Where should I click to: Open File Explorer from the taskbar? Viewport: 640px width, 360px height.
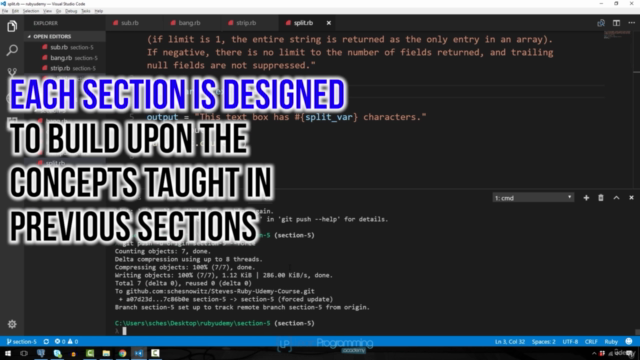click(106, 353)
